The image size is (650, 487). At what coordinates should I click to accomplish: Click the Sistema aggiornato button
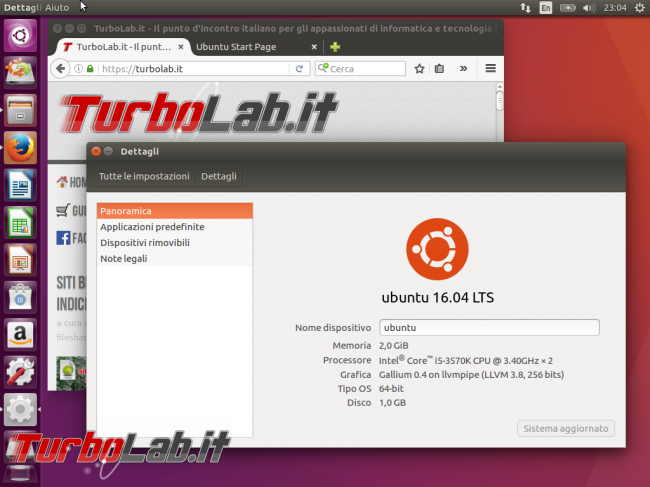coord(566,428)
